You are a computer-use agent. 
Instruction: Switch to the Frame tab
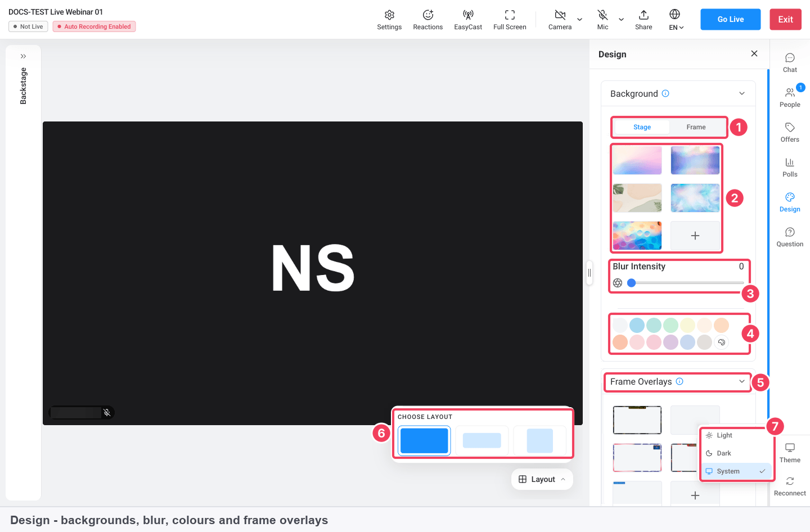(696, 127)
